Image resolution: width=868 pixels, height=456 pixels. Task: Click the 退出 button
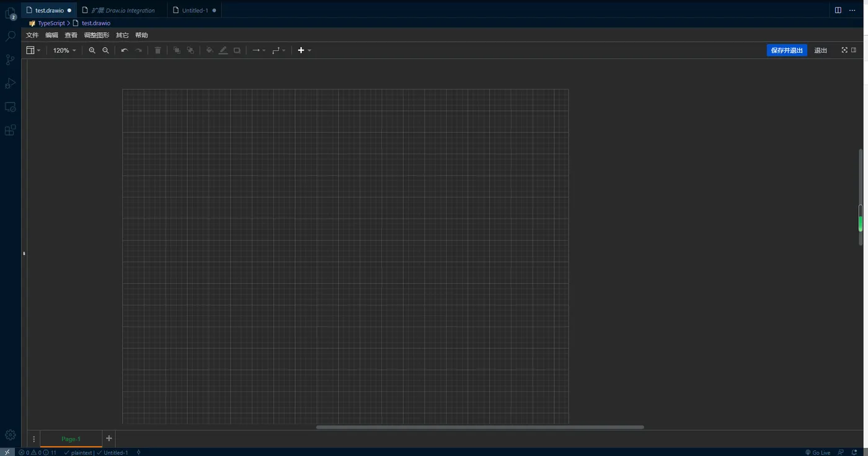click(x=820, y=50)
